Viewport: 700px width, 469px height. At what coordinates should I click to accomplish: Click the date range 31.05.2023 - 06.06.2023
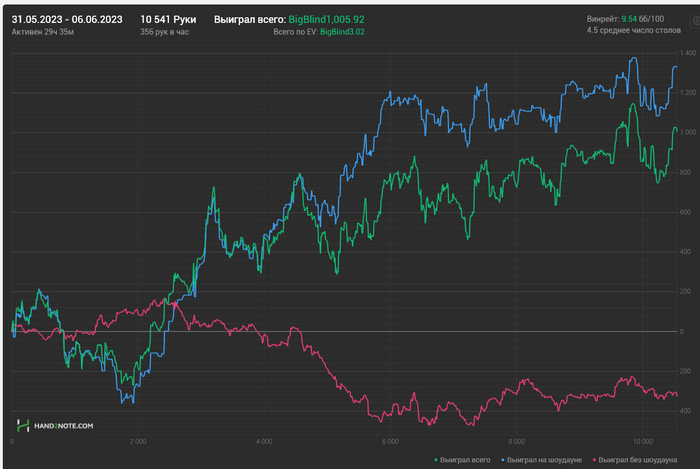67,19
